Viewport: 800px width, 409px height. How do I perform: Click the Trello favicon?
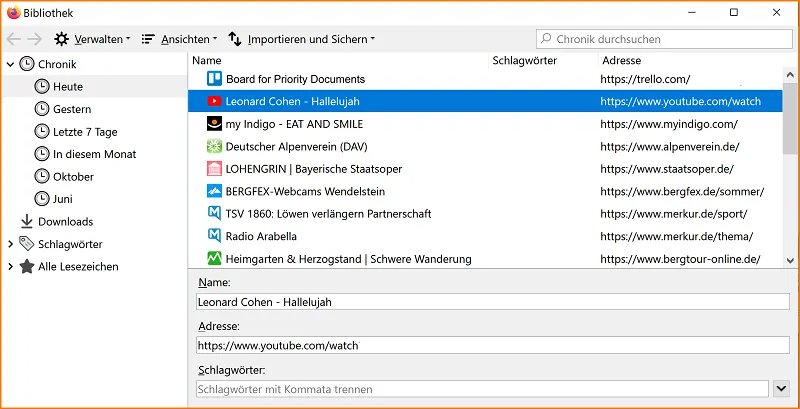(214, 79)
